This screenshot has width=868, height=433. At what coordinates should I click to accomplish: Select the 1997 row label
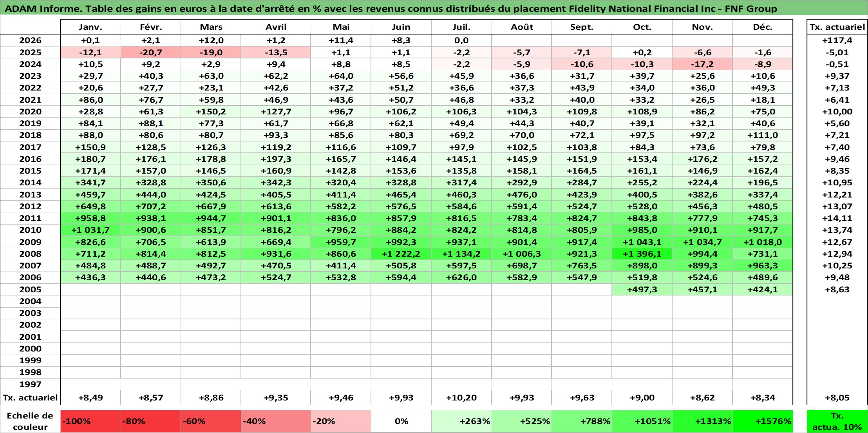(30, 384)
